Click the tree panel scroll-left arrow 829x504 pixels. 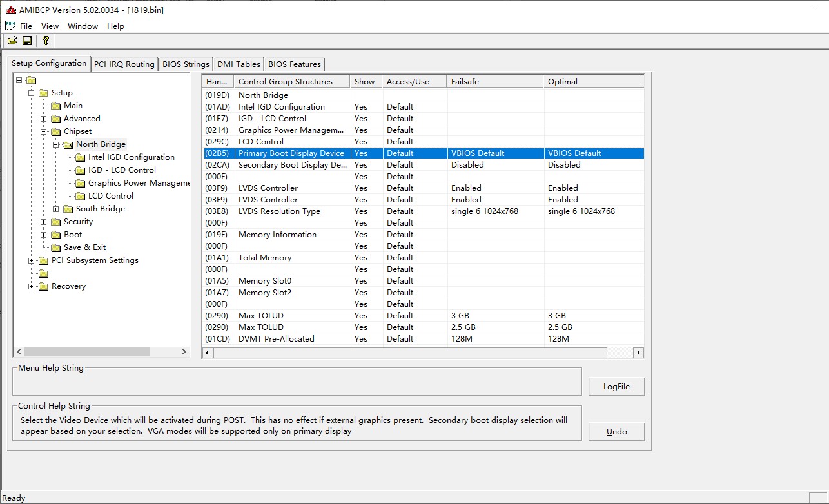[19, 351]
